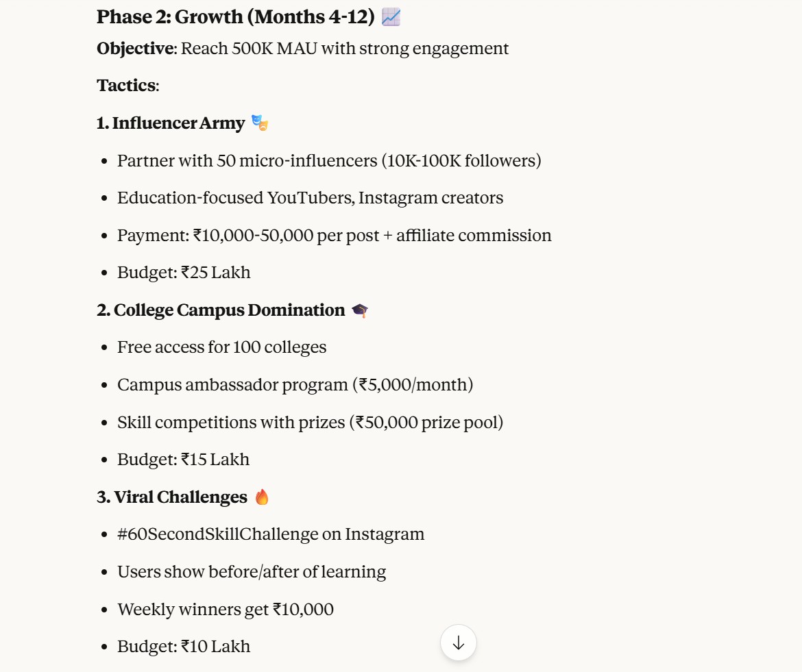The width and height of the screenshot is (802, 672).
Task: Click the Budget ₹25 Lakh line
Action: [x=184, y=273]
